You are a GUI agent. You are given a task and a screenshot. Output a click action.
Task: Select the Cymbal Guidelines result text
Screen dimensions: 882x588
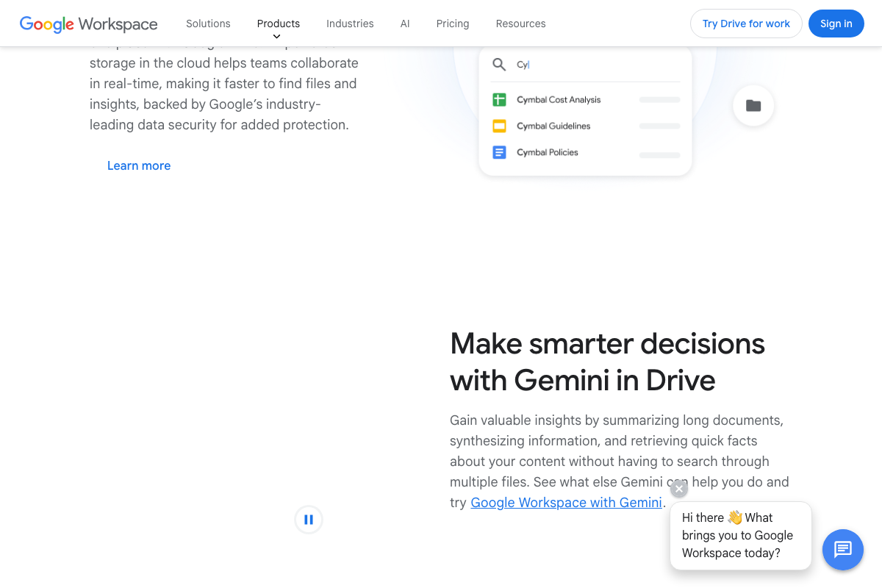(x=553, y=126)
